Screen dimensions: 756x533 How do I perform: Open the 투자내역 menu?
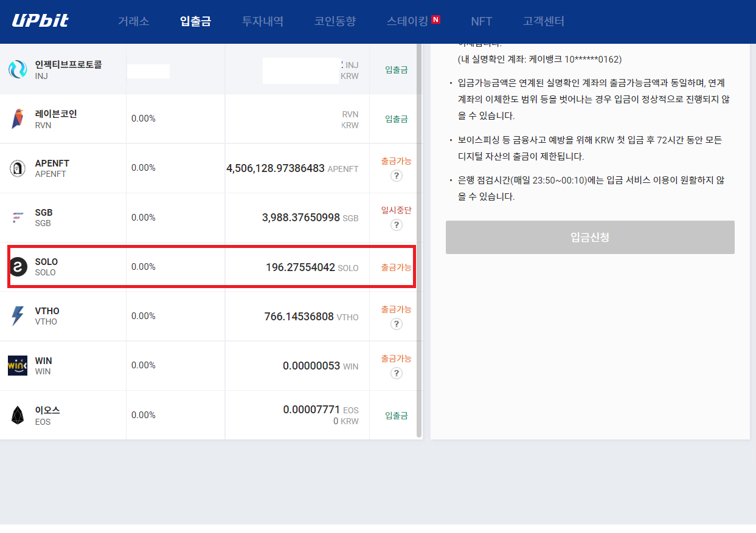(263, 21)
